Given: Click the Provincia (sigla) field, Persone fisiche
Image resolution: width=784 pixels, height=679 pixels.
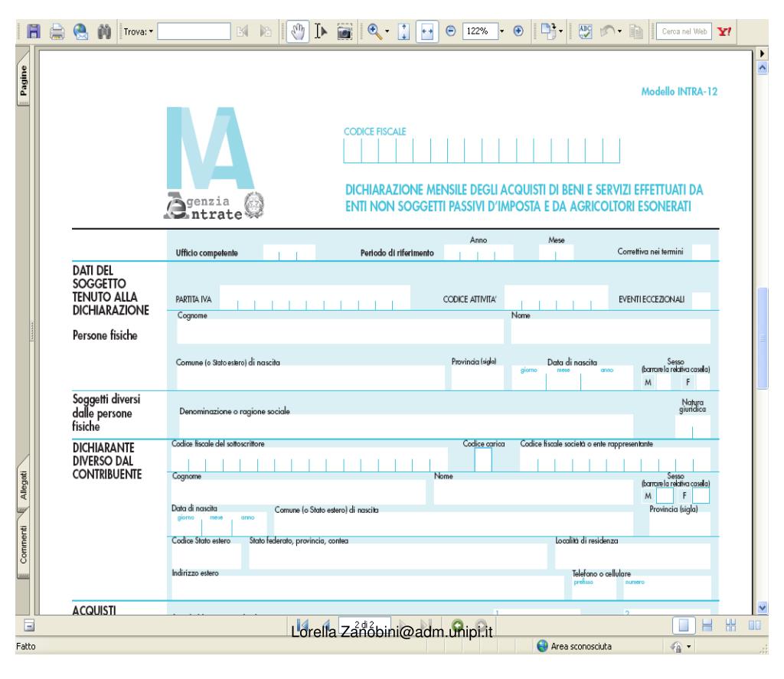Looking at the screenshot, I should coord(478,378).
